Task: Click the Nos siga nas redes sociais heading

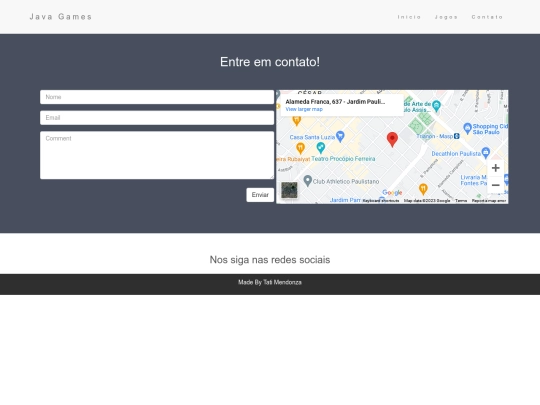Action: (x=270, y=260)
